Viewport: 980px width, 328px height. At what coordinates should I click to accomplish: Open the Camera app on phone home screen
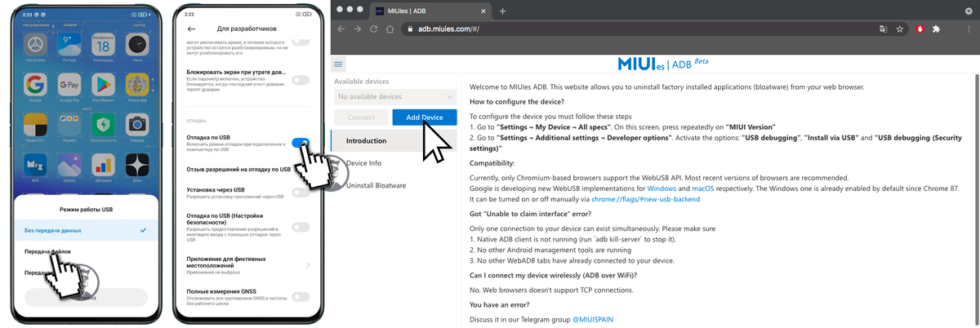[136, 125]
